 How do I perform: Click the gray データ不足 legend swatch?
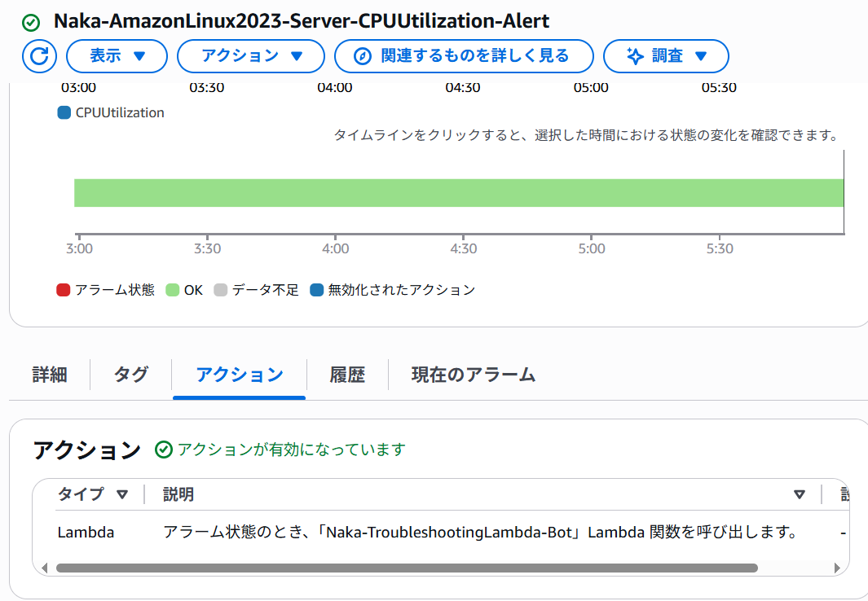pos(220,290)
